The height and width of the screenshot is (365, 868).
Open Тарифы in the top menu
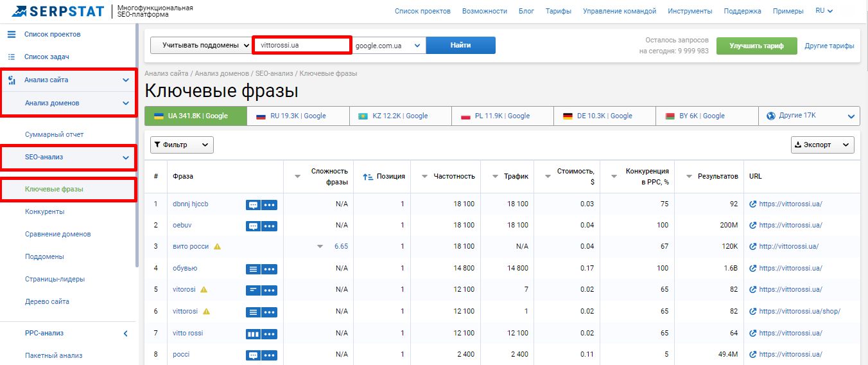[x=559, y=11]
